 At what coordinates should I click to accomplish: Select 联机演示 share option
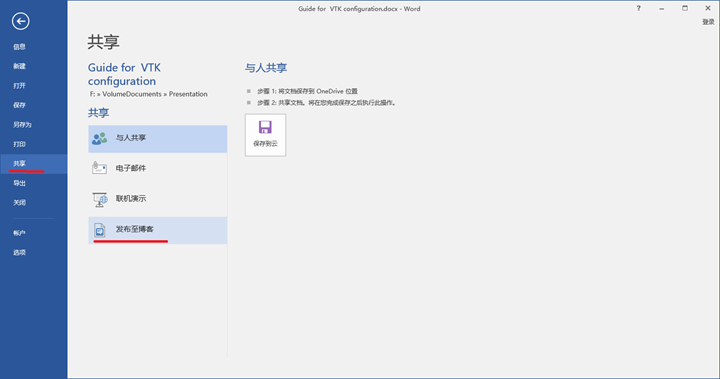158,199
